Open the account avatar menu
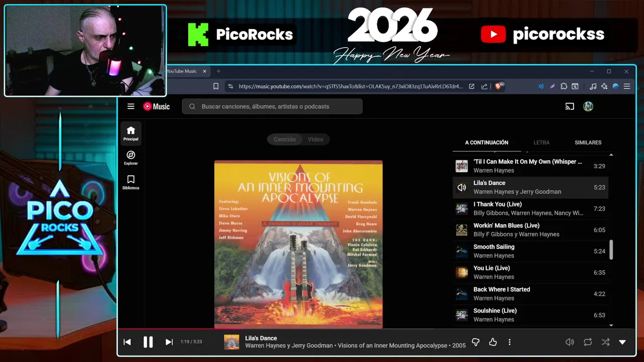Image resolution: width=644 pixels, height=362 pixels. click(588, 106)
